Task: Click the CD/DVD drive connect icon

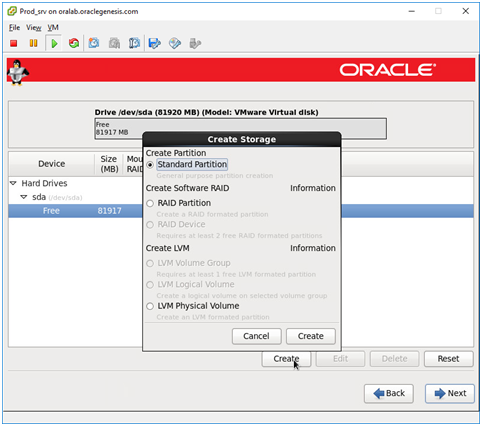Action: pyautogui.click(x=175, y=43)
